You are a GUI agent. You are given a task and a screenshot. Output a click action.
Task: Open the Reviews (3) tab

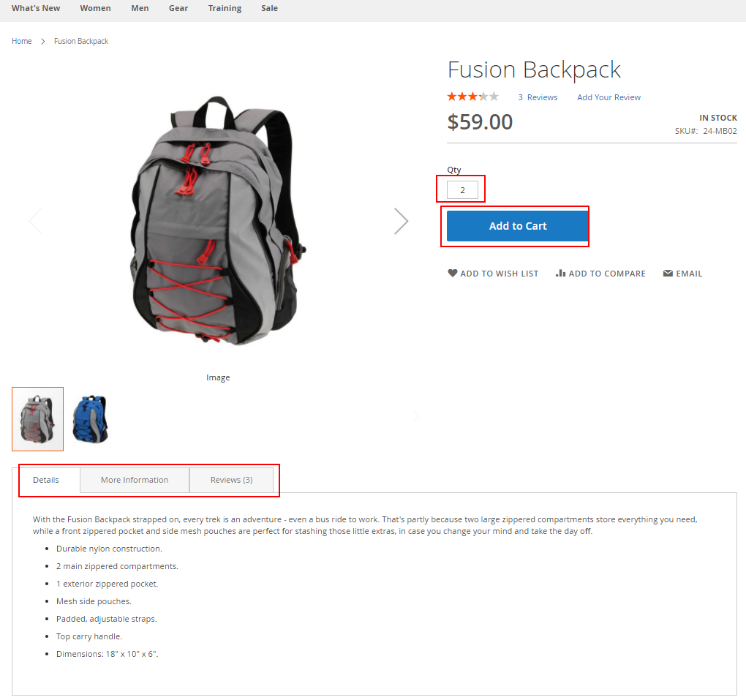231,480
